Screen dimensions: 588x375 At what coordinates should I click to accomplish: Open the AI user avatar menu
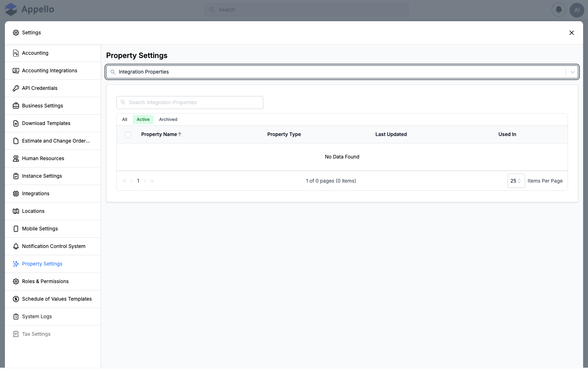[577, 10]
